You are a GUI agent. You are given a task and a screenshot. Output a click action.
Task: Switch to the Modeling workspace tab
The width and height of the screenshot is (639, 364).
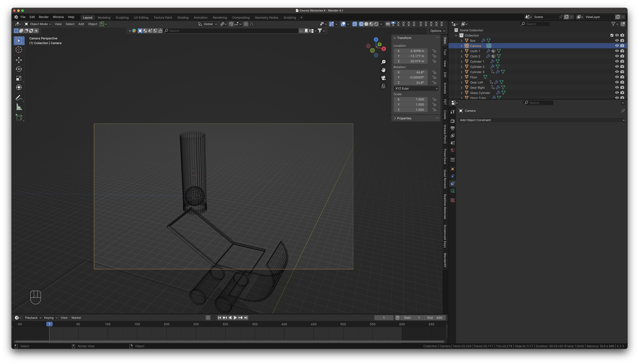[x=104, y=17]
